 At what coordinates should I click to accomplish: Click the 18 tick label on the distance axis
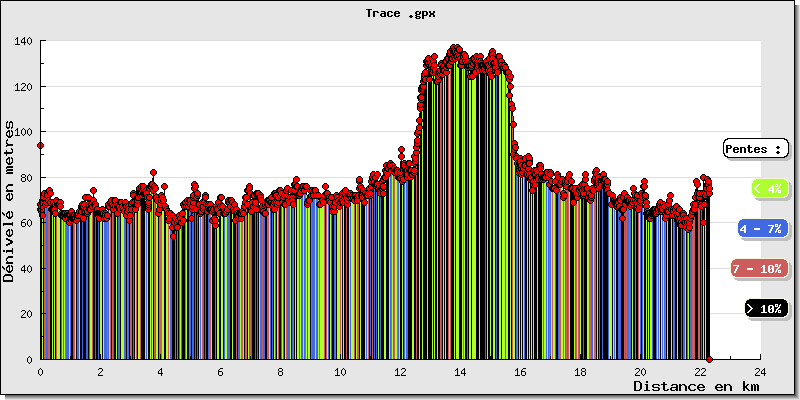[x=580, y=371]
